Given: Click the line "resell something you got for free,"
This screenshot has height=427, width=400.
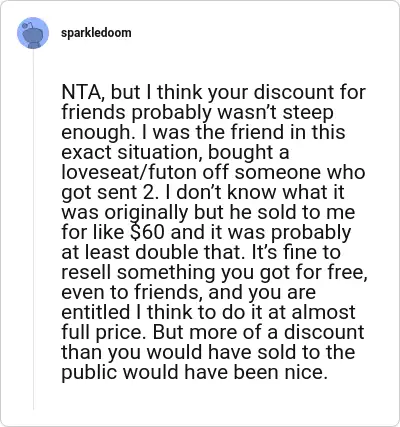Looking at the screenshot, I should coord(214,273).
